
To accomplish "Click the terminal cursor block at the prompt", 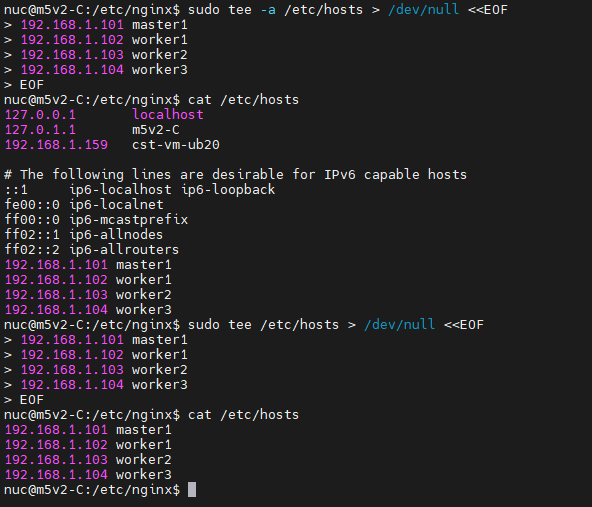I will click(192, 490).
